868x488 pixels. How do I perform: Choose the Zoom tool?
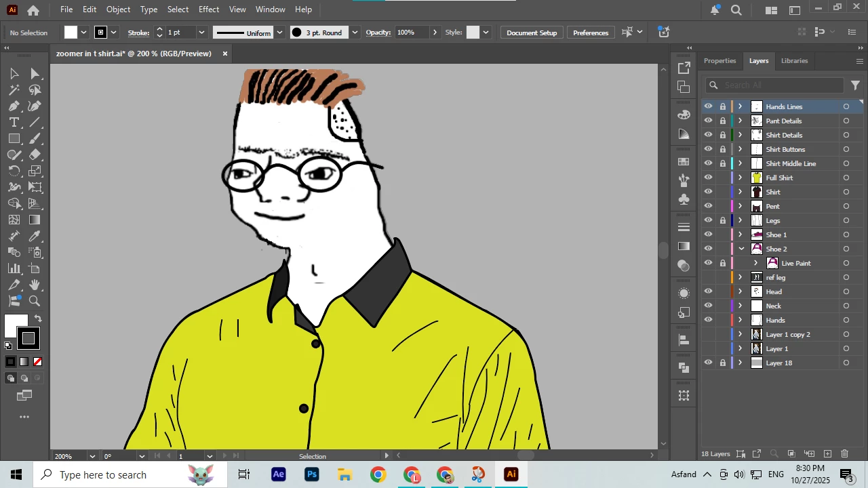[35, 301]
